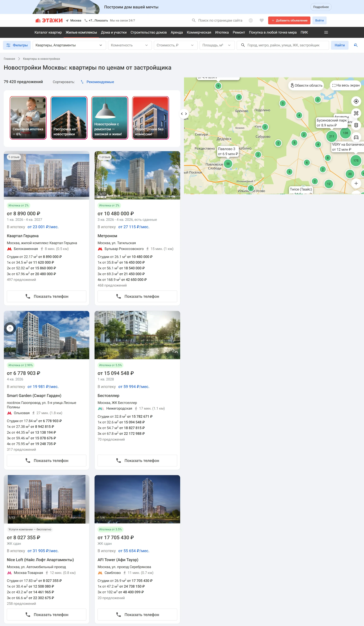Toggle map fullscreen with На весь экран
Screen dimensions: 364x626
point(346,86)
